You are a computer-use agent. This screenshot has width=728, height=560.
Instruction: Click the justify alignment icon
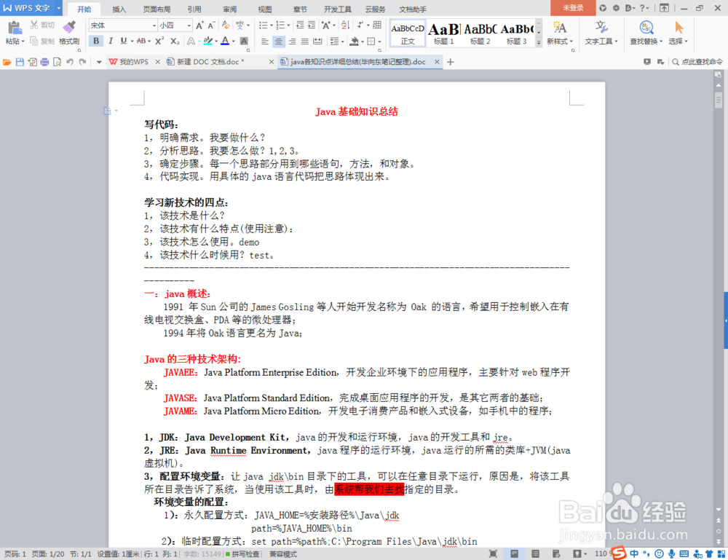click(x=304, y=42)
